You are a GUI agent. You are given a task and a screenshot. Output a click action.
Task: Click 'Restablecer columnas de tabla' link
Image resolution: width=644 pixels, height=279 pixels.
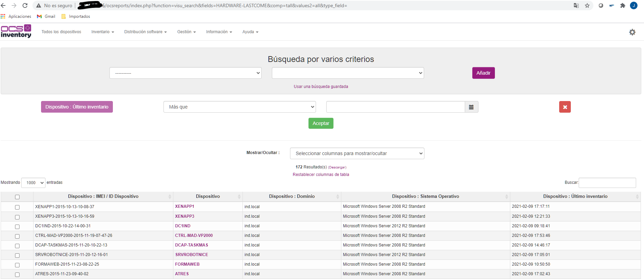(321, 175)
